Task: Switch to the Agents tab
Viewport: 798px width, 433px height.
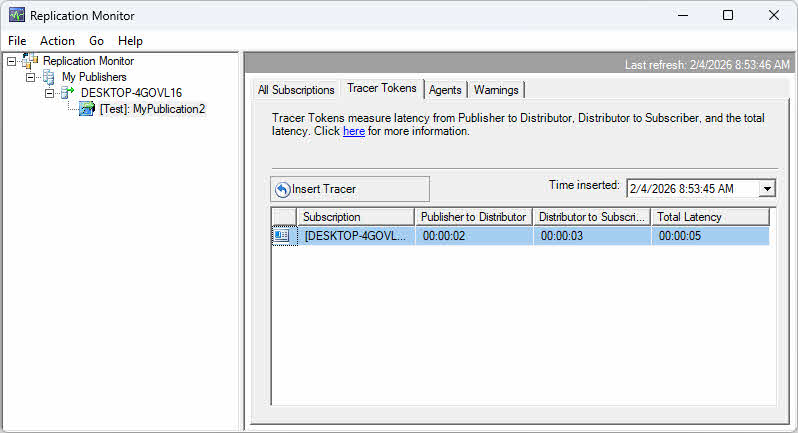Action: [x=445, y=90]
